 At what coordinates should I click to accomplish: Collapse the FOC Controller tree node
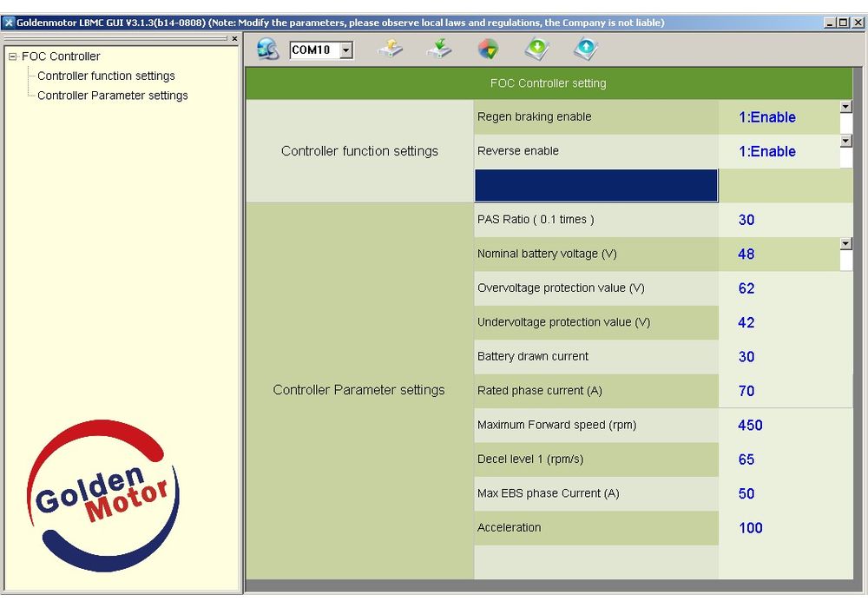pos(13,56)
